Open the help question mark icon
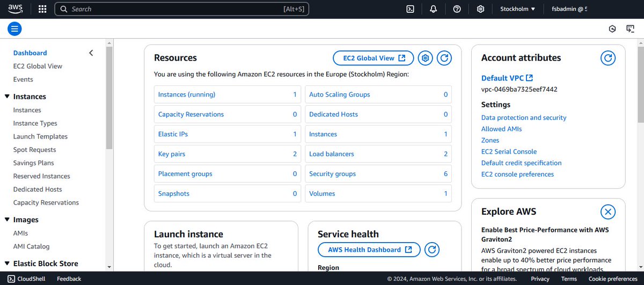 [457, 9]
